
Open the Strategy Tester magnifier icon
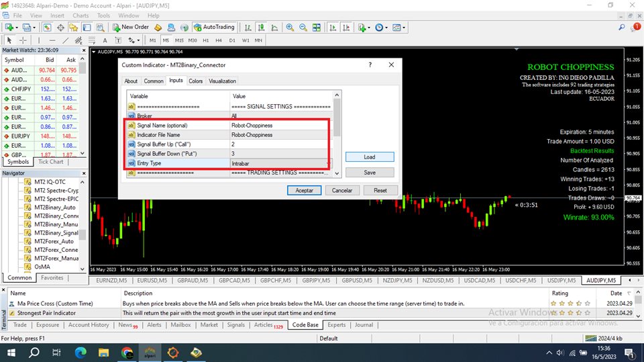point(100,27)
